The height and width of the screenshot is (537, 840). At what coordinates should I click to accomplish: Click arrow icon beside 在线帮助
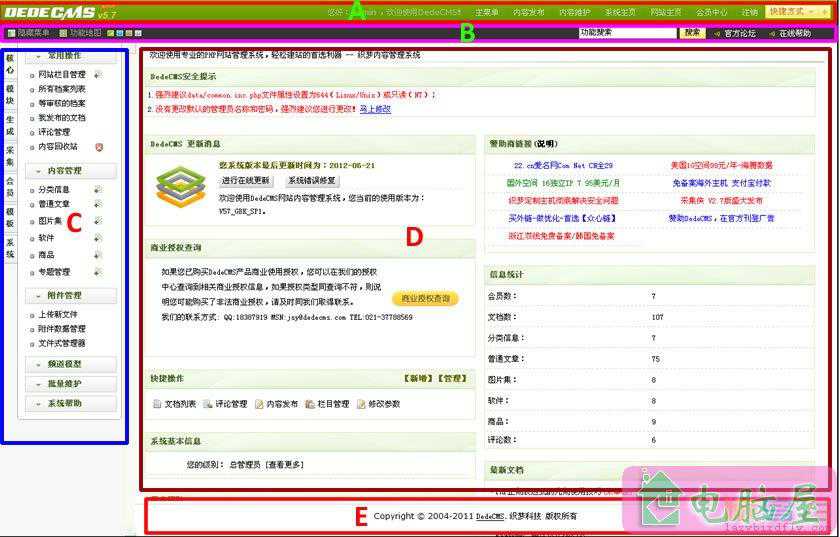click(772, 33)
